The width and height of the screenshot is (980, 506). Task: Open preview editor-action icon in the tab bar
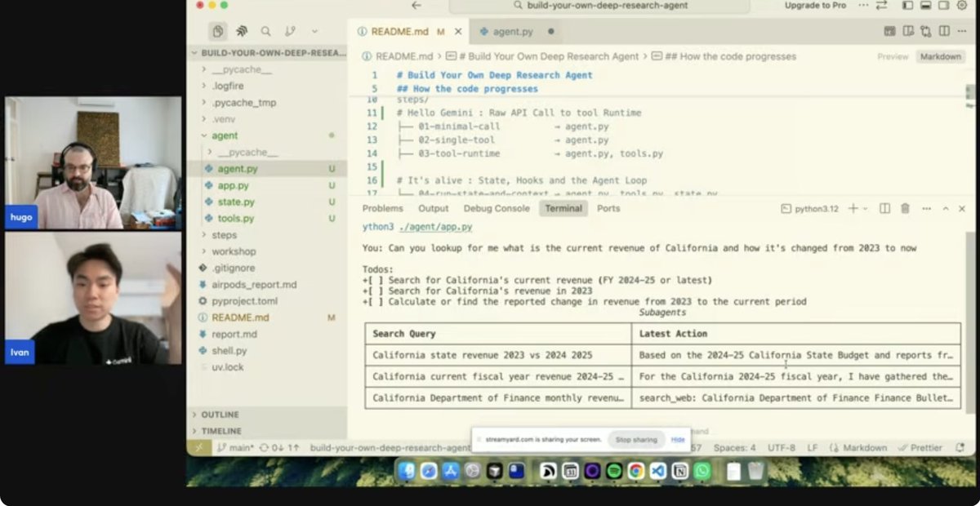pyautogui.click(x=889, y=31)
